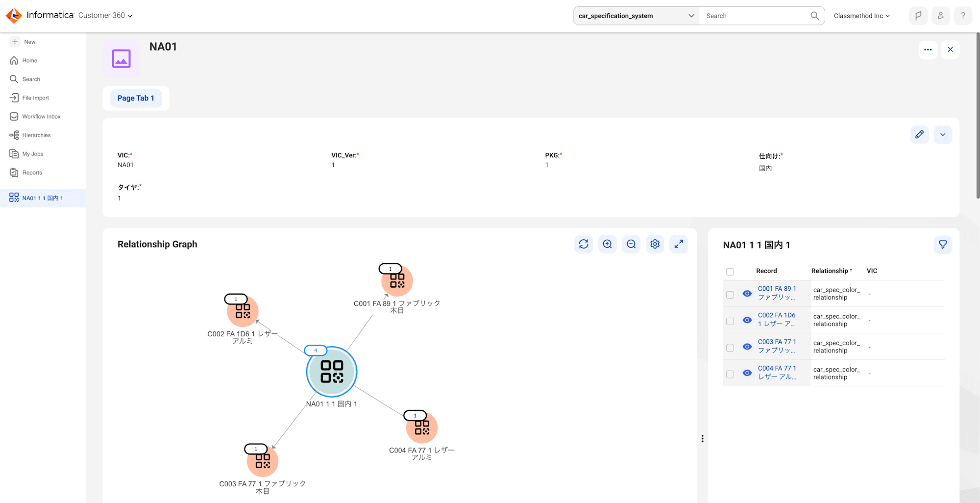Open the C003 FA 77 1 record link
The image size is (980, 503).
(x=777, y=346)
